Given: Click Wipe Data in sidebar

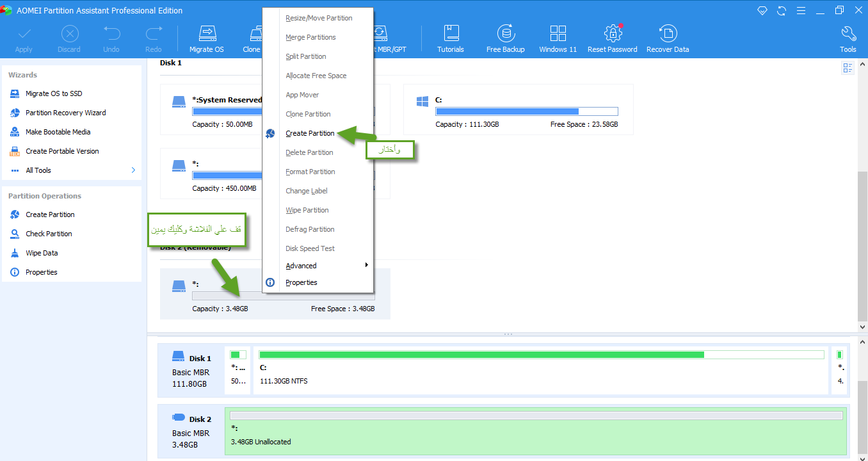Looking at the screenshot, I should click(x=42, y=253).
